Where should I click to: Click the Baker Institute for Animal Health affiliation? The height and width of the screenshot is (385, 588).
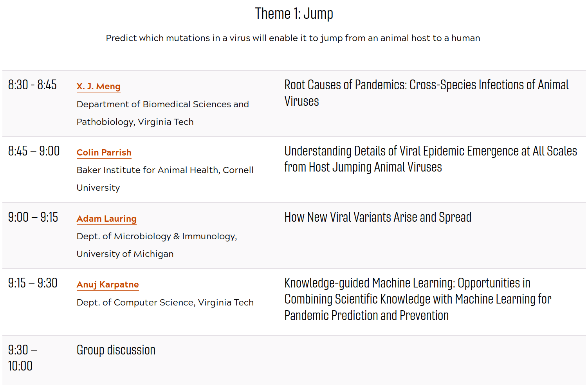click(165, 179)
